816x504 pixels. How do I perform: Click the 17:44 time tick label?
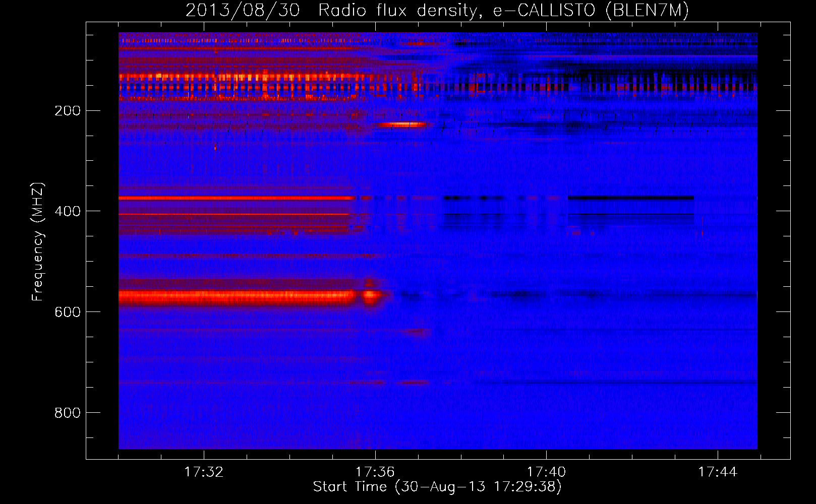tap(717, 472)
